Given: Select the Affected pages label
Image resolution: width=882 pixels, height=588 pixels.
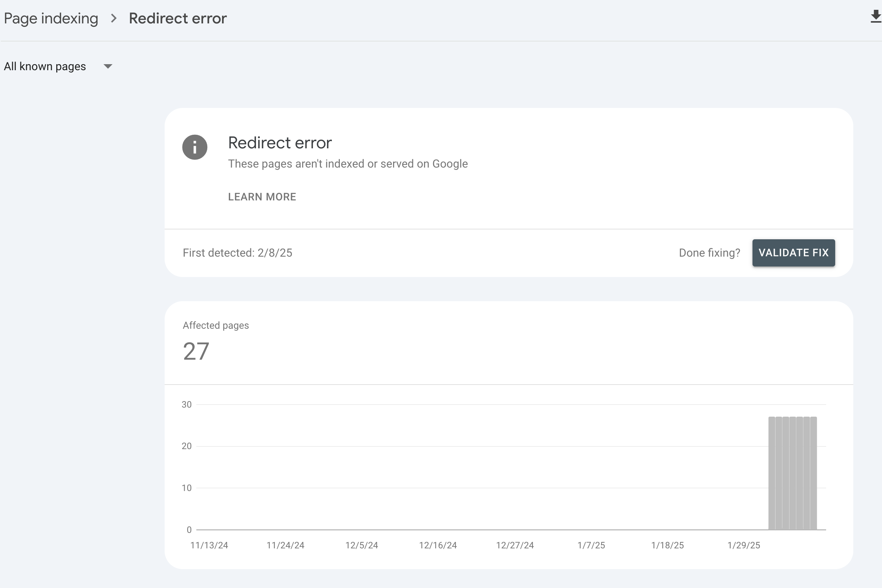Looking at the screenshot, I should tap(216, 325).
